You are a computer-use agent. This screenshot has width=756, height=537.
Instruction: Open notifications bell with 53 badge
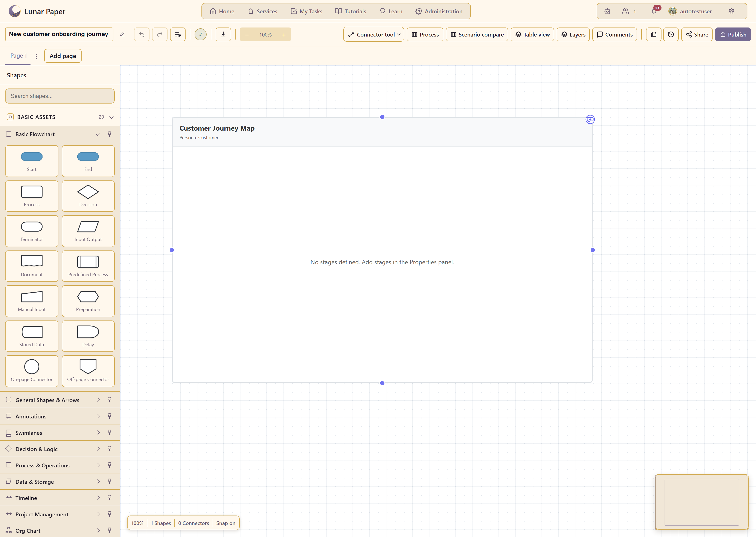pyautogui.click(x=654, y=11)
